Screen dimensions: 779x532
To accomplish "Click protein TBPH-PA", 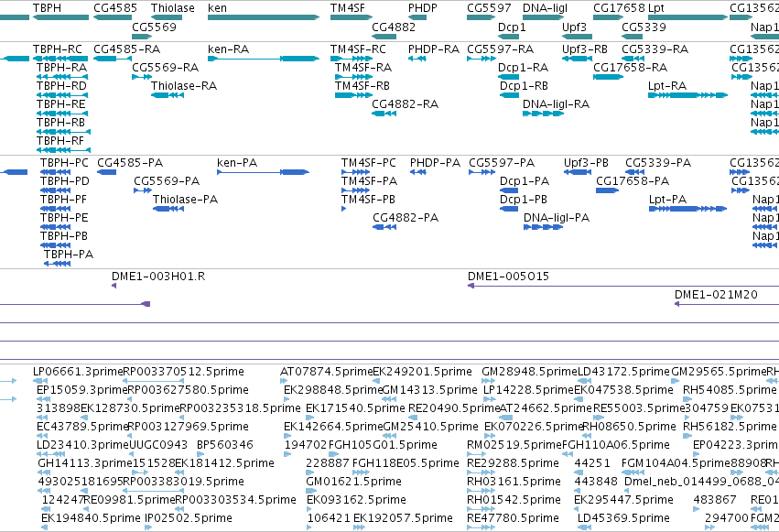I will 69,255.
